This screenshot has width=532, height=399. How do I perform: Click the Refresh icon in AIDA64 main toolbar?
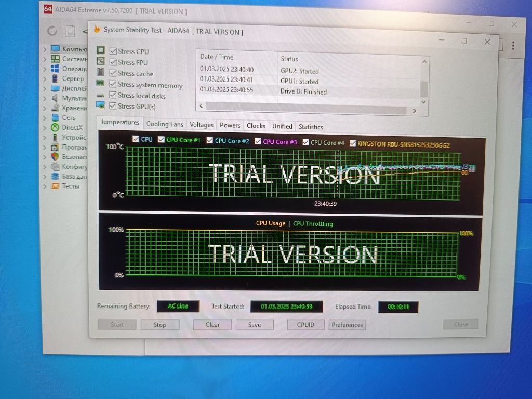coord(52,31)
